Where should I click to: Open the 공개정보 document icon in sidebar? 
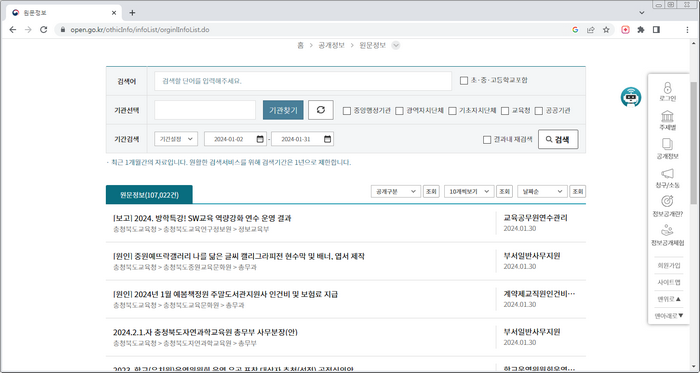click(x=667, y=145)
